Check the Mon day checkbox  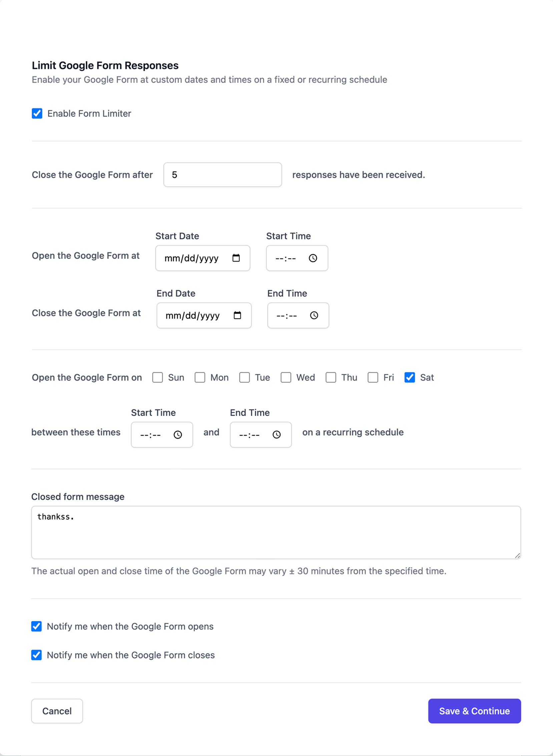pos(200,377)
